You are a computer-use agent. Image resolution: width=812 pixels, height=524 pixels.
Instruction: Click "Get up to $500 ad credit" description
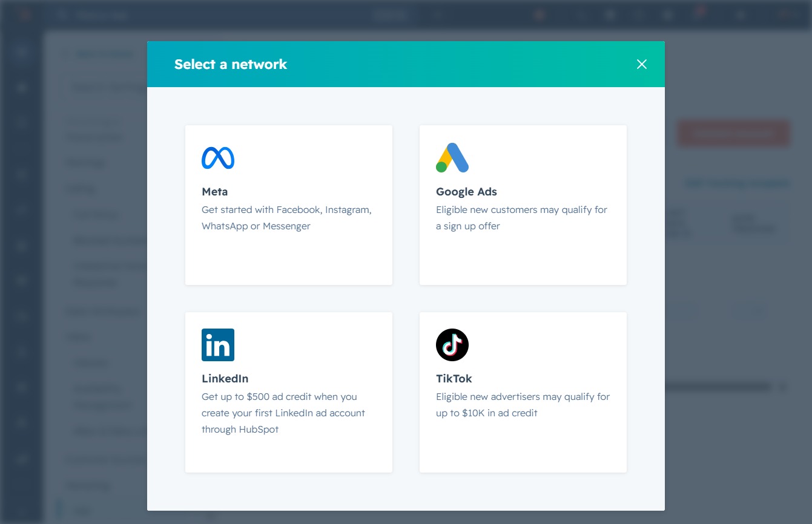pyautogui.click(x=283, y=413)
